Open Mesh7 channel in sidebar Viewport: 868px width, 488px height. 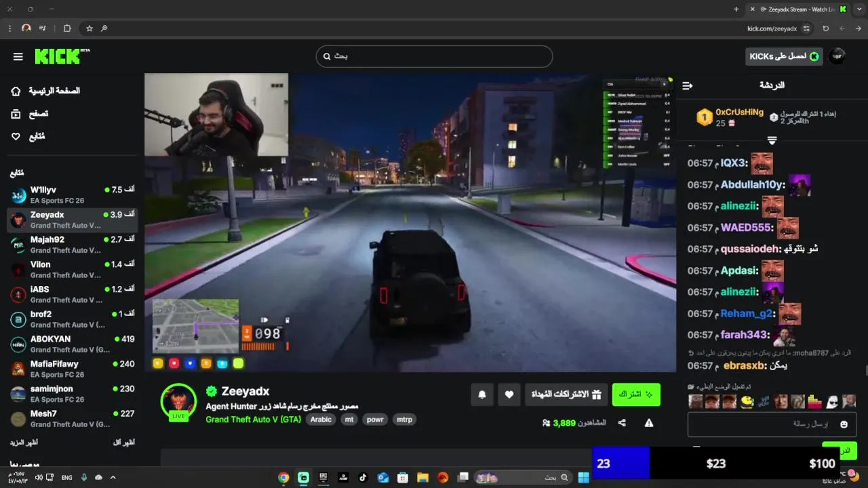point(72,419)
